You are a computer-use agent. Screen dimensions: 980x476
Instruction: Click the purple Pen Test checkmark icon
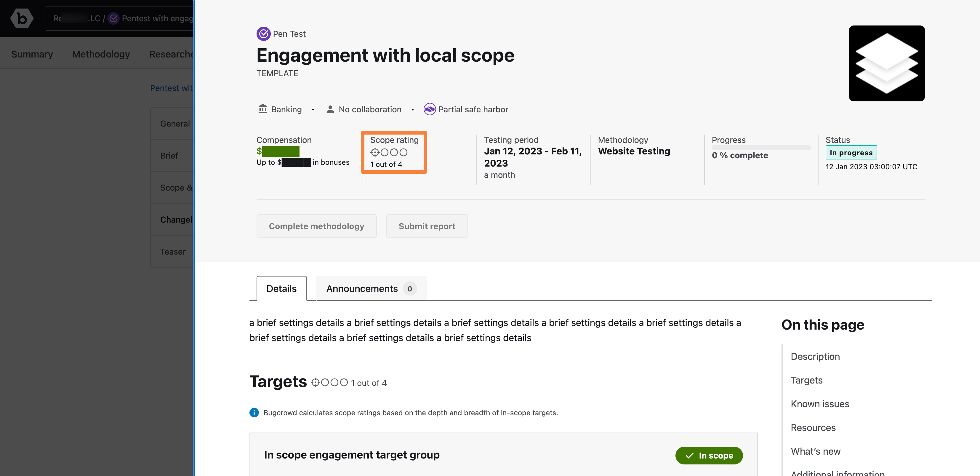(x=263, y=34)
